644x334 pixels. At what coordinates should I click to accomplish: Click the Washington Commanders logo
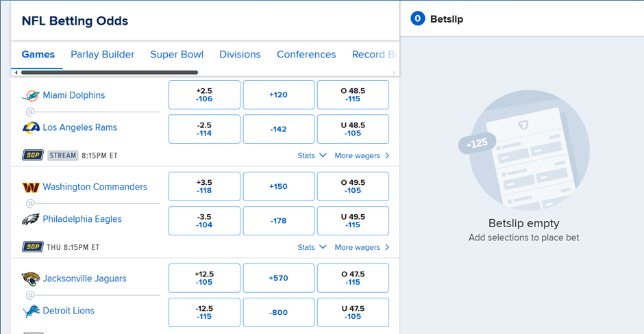pyautogui.click(x=31, y=187)
